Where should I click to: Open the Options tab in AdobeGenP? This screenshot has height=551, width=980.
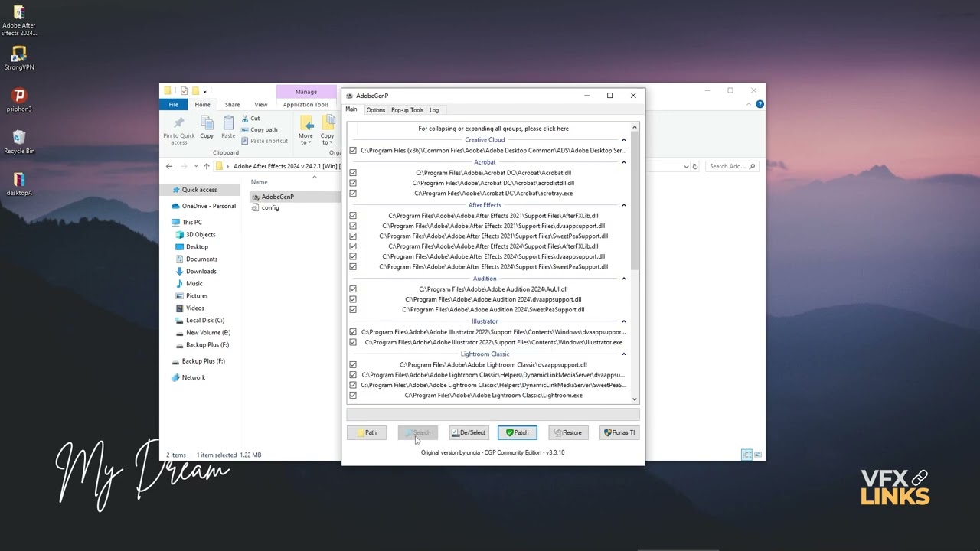pos(375,110)
